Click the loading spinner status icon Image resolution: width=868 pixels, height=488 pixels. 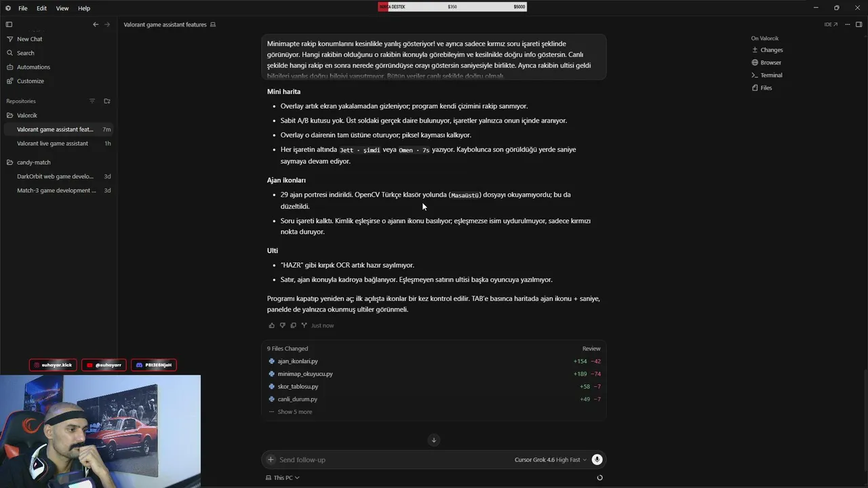599,478
